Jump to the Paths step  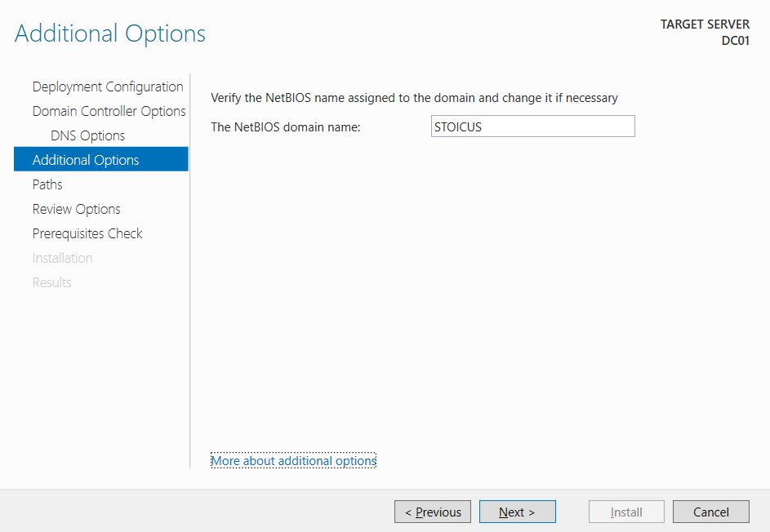(47, 184)
